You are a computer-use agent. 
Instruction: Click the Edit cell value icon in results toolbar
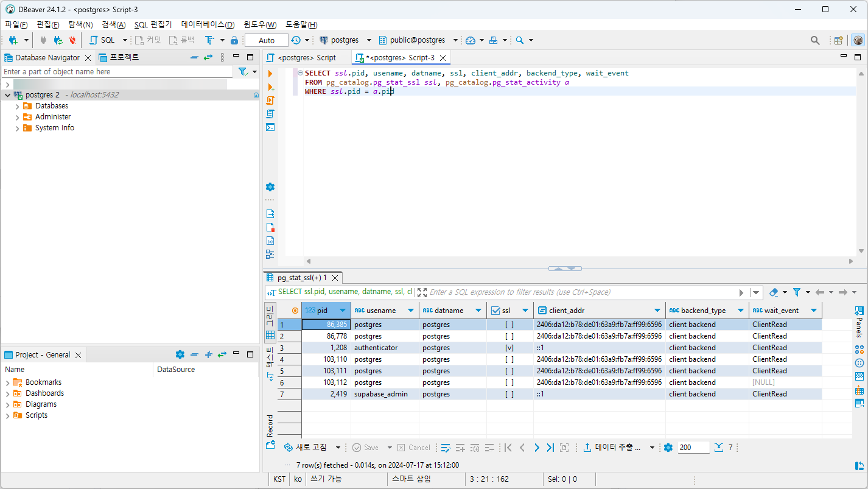446,448
